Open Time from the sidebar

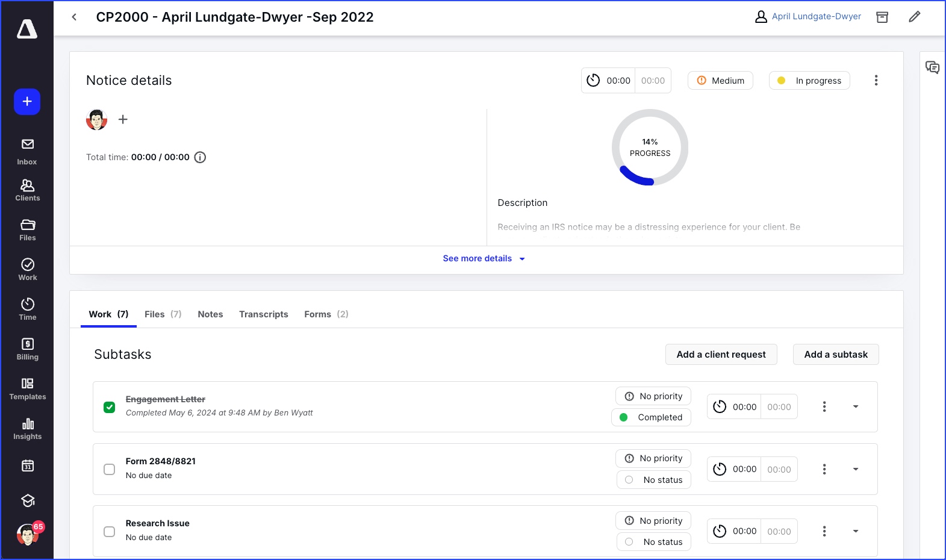point(27,310)
